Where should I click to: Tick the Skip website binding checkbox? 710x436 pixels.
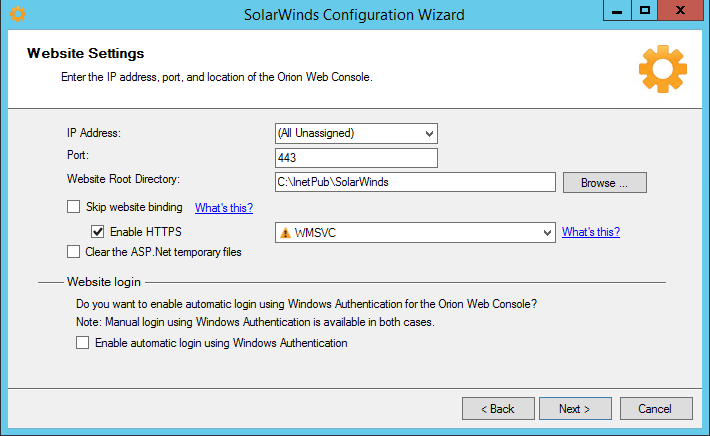click(x=73, y=207)
